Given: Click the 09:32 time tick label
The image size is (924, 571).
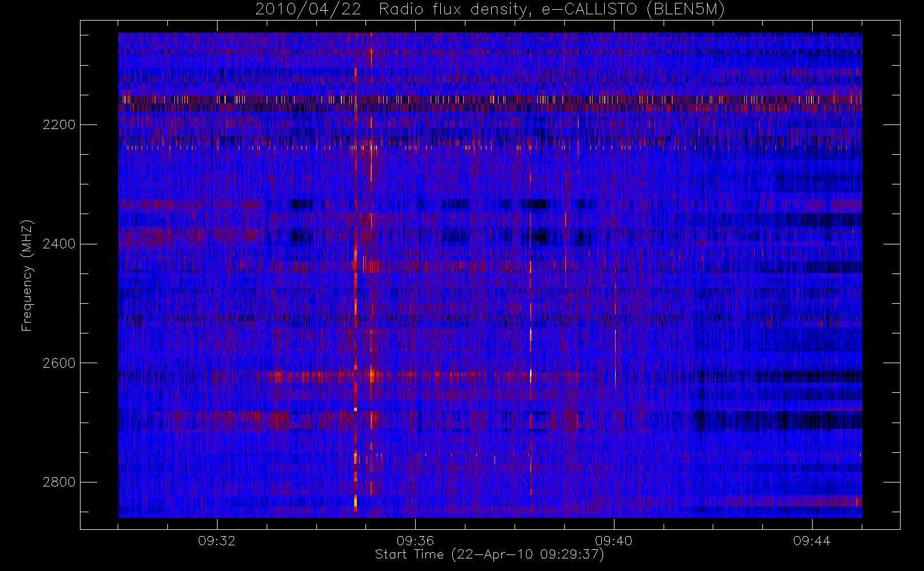Looking at the screenshot, I should click(217, 541).
